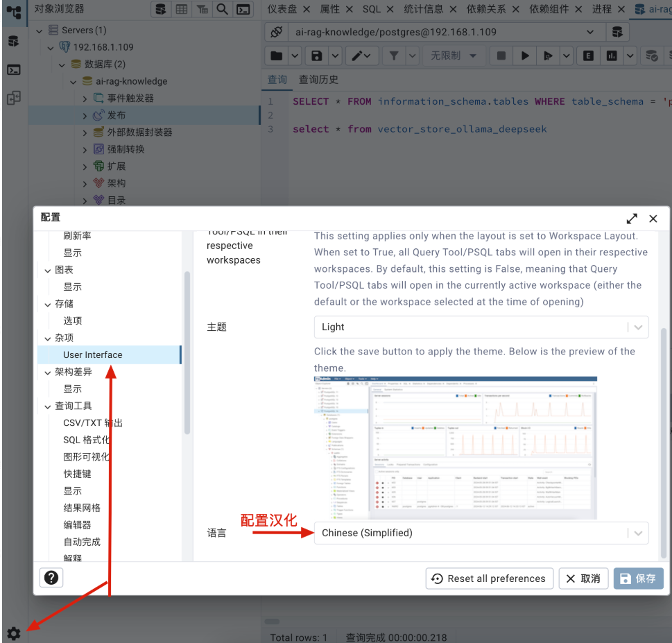Switch to the 仪表盘 tab
The image size is (672, 643).
pyautogui.click(x=282, y=9)
